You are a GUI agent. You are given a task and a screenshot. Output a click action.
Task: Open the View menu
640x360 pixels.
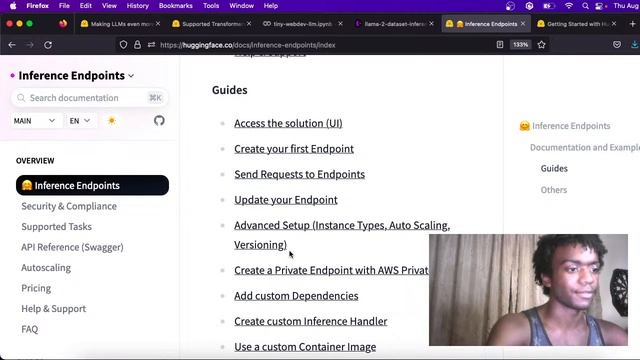[109, 6]
